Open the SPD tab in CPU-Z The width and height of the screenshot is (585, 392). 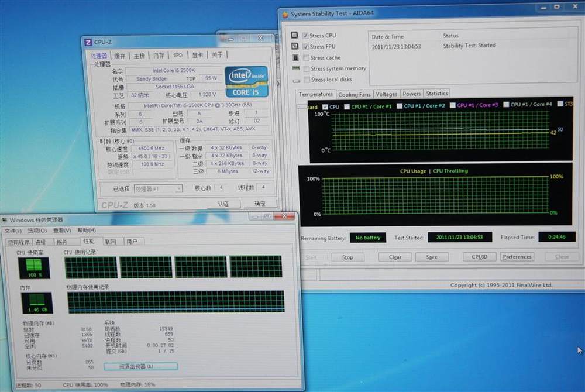pyautogui.click(x=178, y=55)
